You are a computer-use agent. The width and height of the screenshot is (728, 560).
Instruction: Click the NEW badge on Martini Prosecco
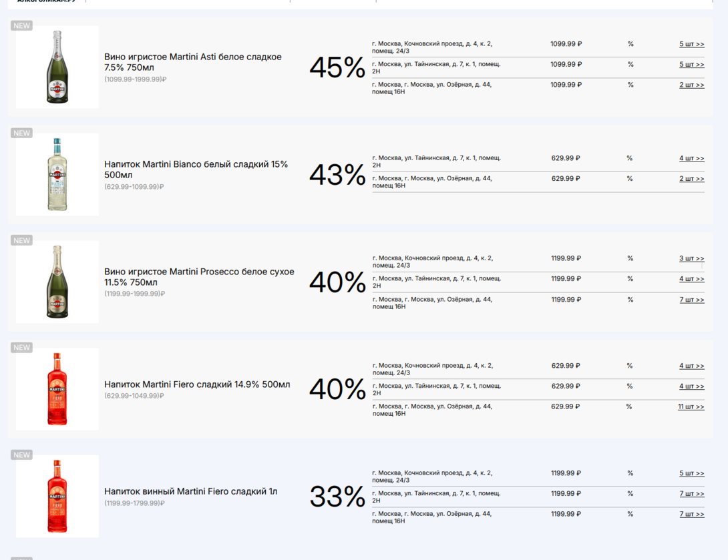pos(22,241)
